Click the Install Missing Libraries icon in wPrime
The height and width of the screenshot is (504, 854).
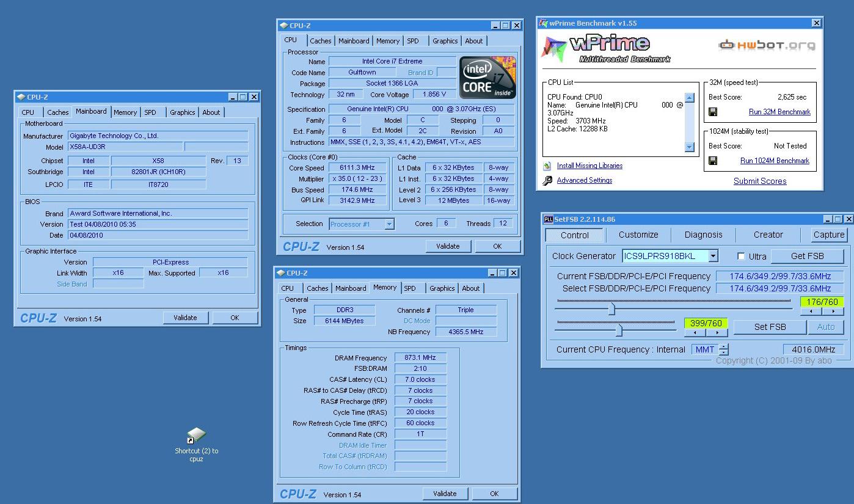pos(547,166)
